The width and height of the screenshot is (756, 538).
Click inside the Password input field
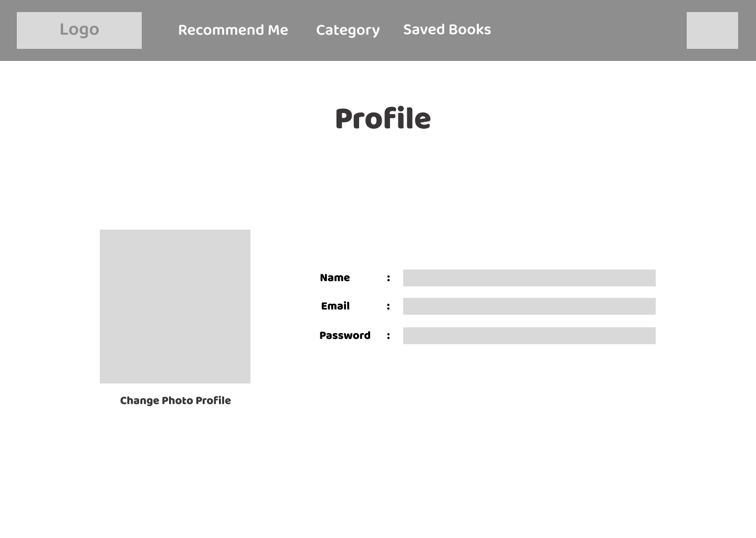pyautogui.click(x=529, y=335)
